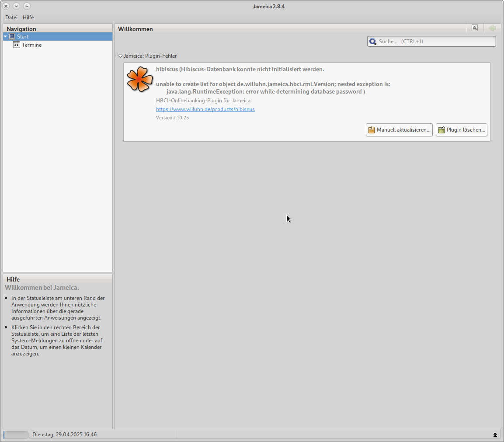504x442 pixels.
Task: Maximize the Jameica window
Action: (27, 6)
